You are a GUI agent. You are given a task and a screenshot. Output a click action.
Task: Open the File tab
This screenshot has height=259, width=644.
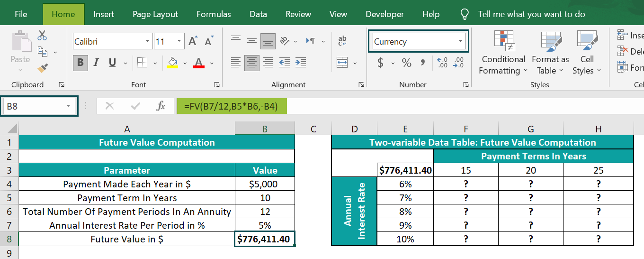(21, 14)
